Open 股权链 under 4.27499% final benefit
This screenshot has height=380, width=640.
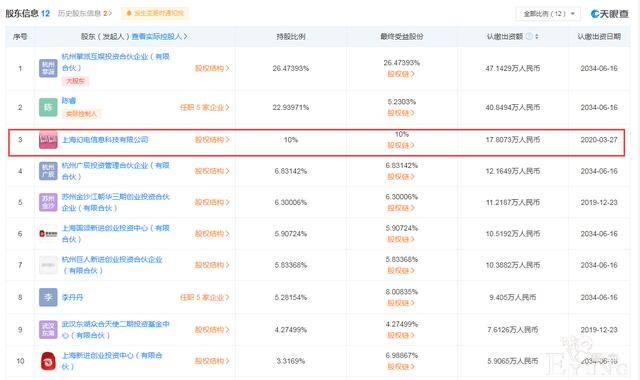401,335
